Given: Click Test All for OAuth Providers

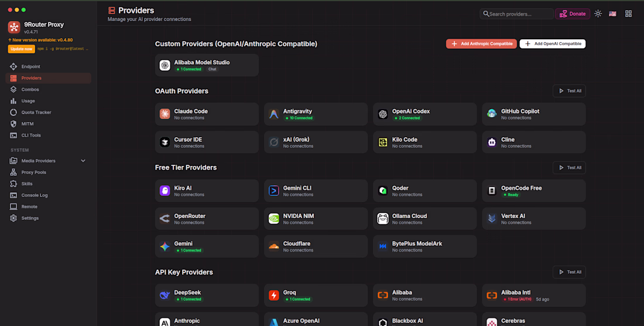Looking at the screenshot, I should click(x=569, y=91).
